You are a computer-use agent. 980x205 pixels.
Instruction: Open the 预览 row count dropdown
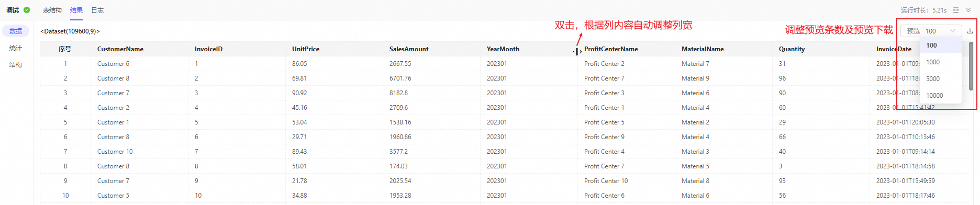pyautogui.click(x=931, y=31)
